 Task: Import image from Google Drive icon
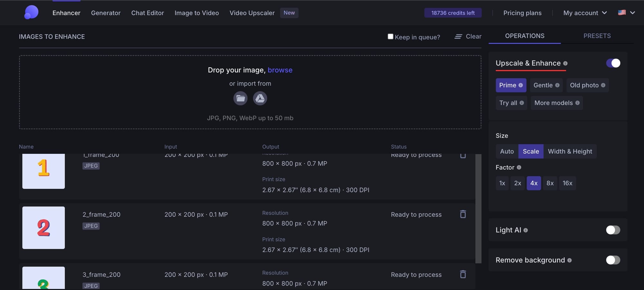260,98
